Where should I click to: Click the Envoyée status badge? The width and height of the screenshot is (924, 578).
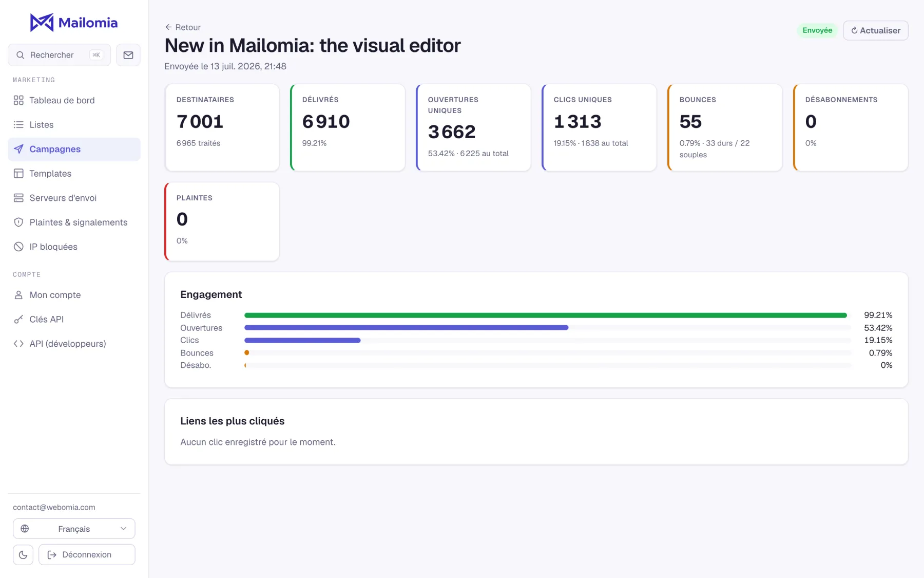(817, 30)
